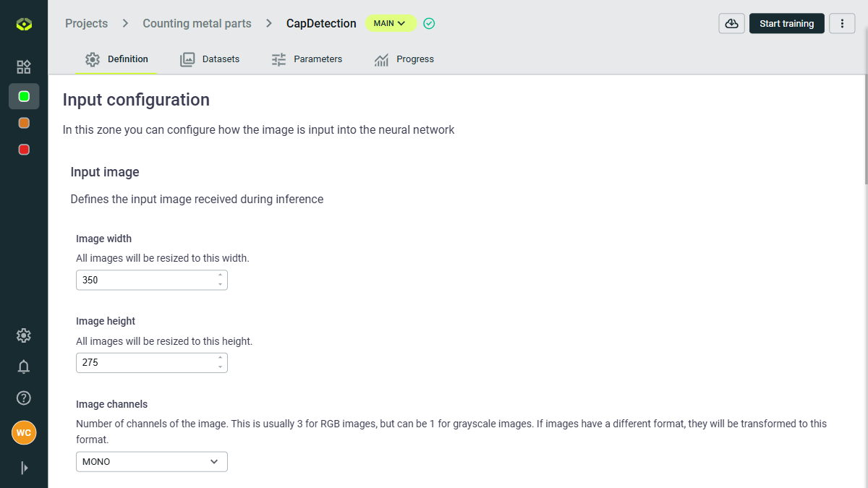Expand the sidebar with the arrow icon

click(x=24, y=468)
